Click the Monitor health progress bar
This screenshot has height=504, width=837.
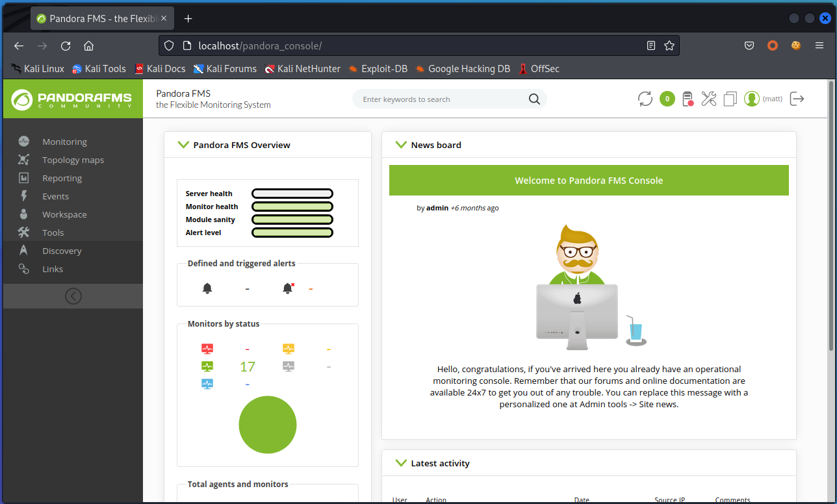[x=292, y=207]
